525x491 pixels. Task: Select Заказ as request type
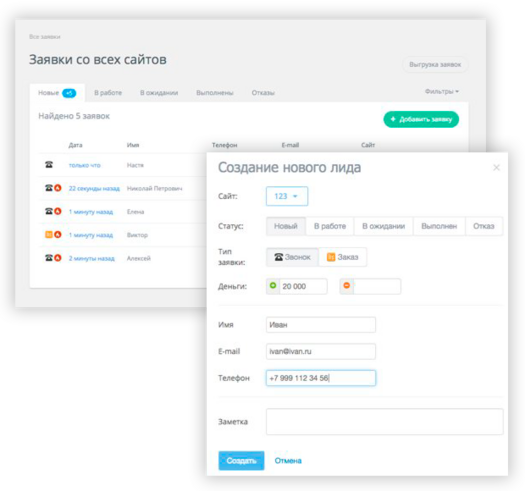coord(342,257)
